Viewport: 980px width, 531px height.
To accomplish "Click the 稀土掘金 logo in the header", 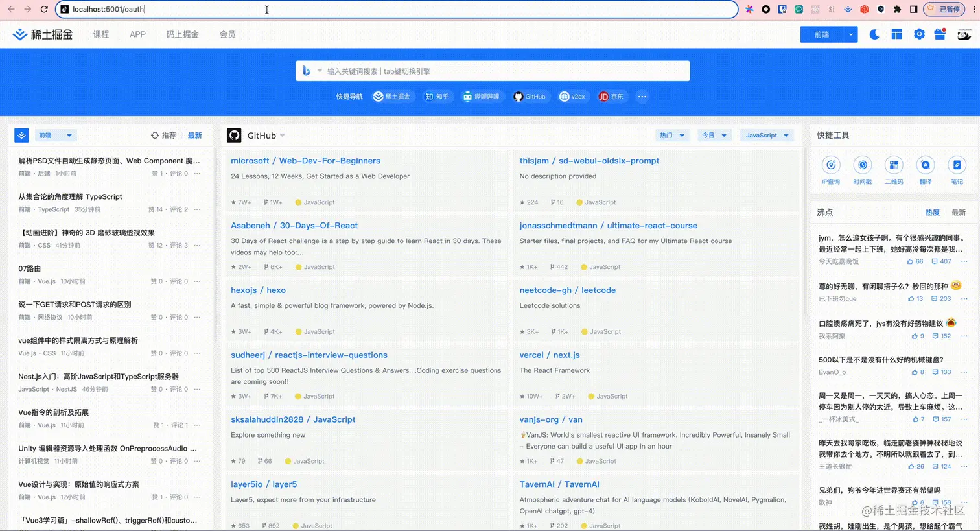I will pyautogui.click(x=43, y=34).
